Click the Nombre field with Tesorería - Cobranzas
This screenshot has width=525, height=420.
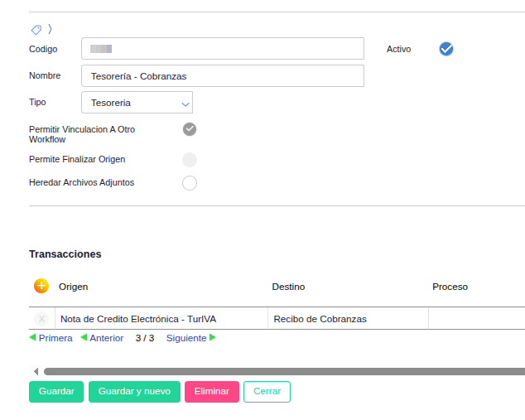coord(223,76)
